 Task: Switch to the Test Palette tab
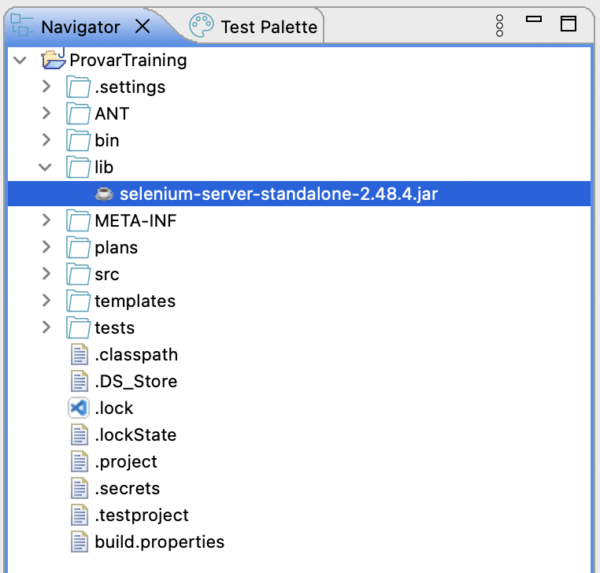pos(268,27)
